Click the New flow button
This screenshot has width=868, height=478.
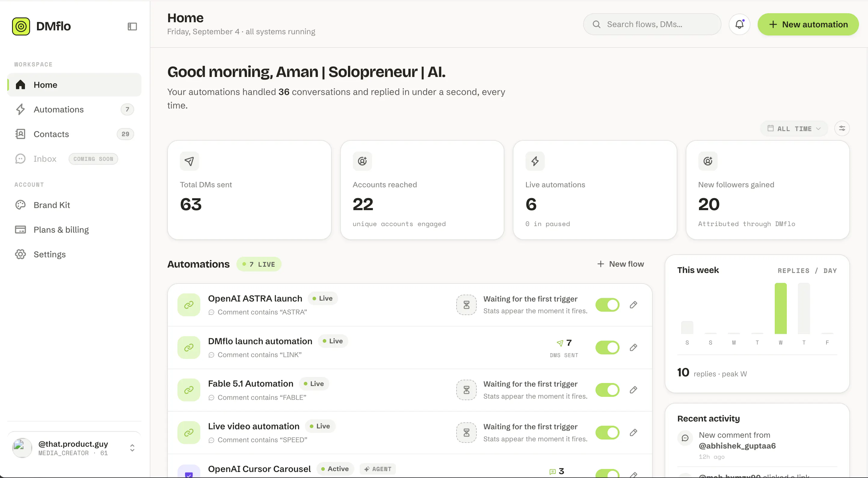(x=620, y=264)
